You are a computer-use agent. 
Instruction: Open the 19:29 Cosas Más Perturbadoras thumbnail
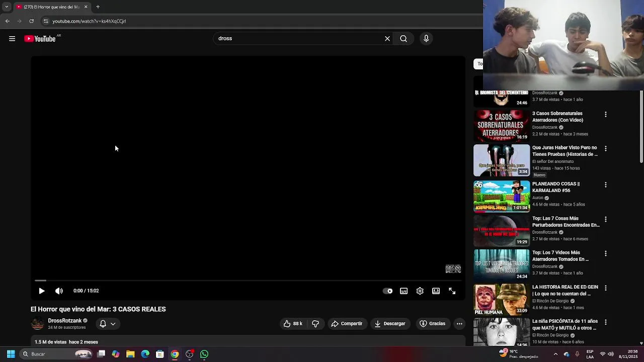[502, 231]
